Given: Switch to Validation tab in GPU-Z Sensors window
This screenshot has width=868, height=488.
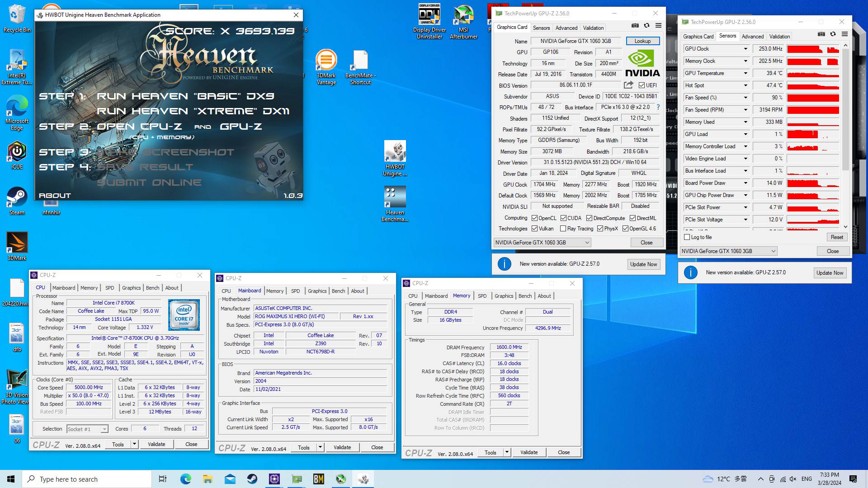Looking at the screenshot, I should (779, 37).
